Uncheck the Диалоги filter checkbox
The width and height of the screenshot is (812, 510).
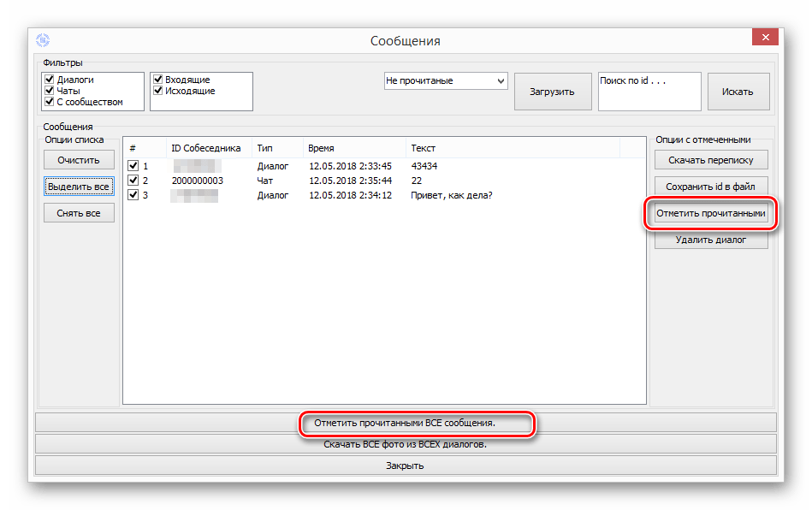click(50, 80)
